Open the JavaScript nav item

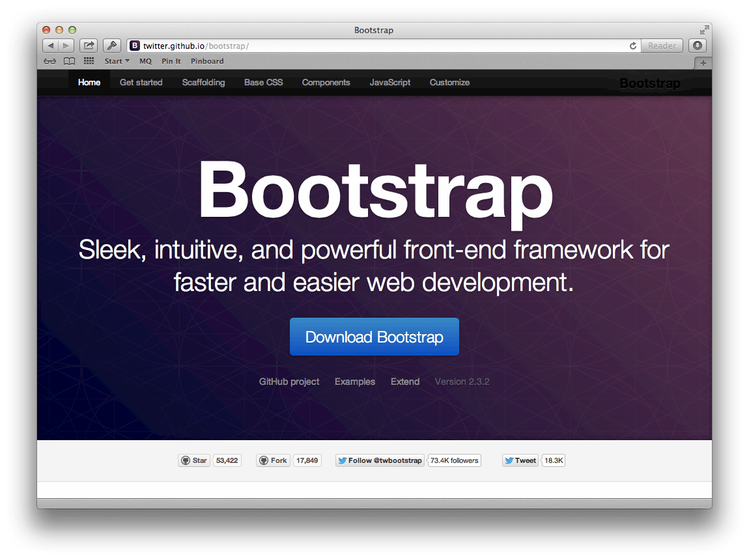389,82
